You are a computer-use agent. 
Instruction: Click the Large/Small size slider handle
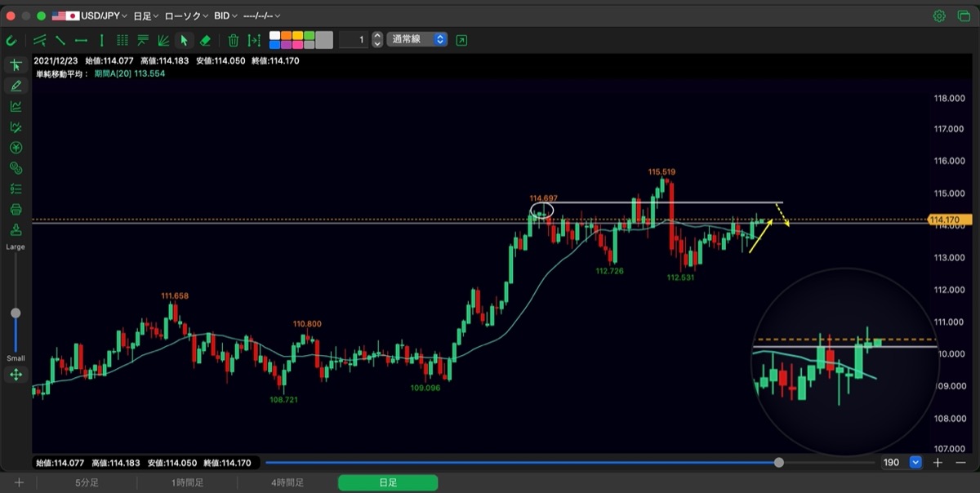16,313
